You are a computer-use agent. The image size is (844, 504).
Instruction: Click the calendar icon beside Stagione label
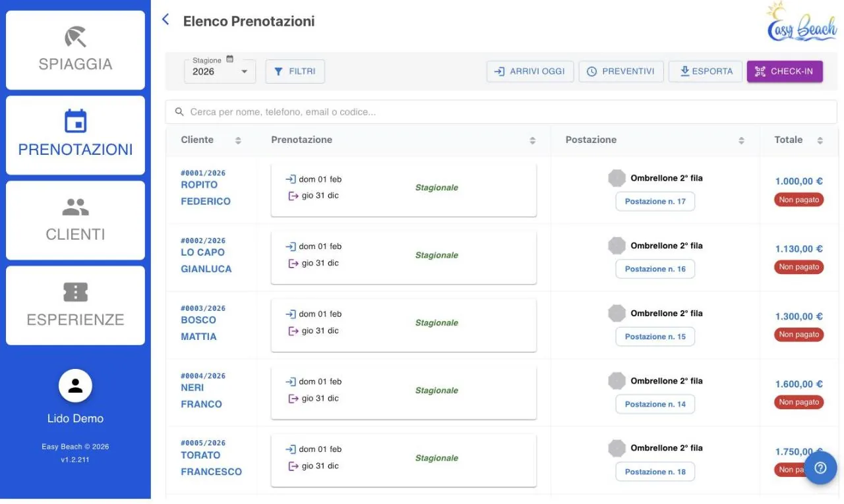coord(230,59)
